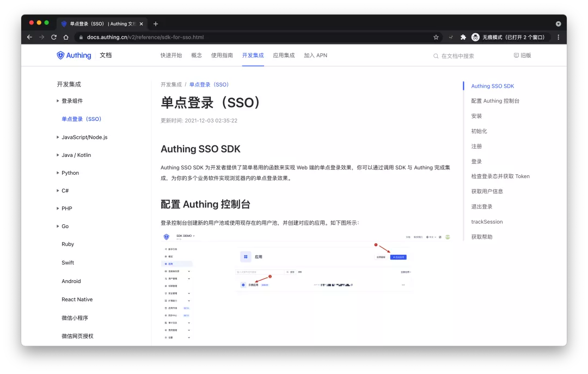Open React Native in sidebar

coord(77,299)
